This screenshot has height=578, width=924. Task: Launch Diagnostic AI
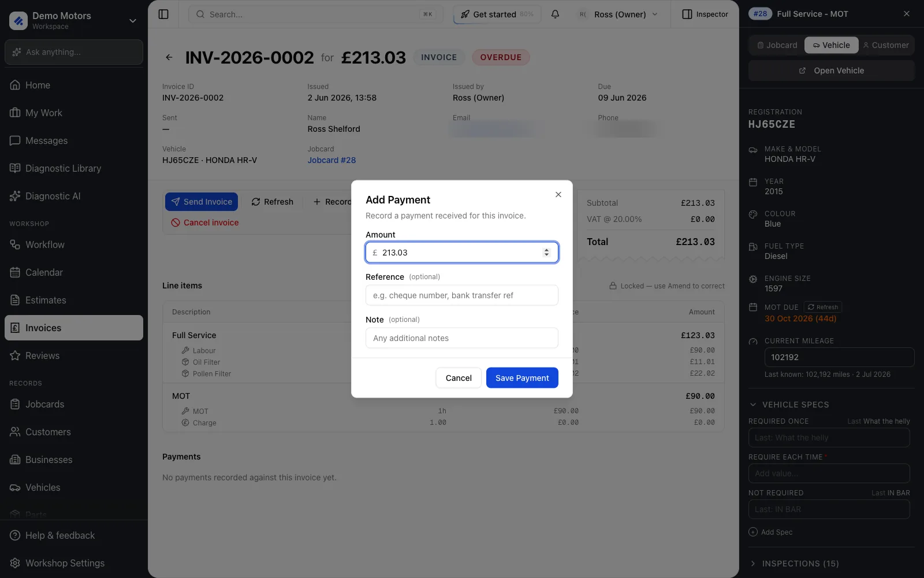coord(74,196)
